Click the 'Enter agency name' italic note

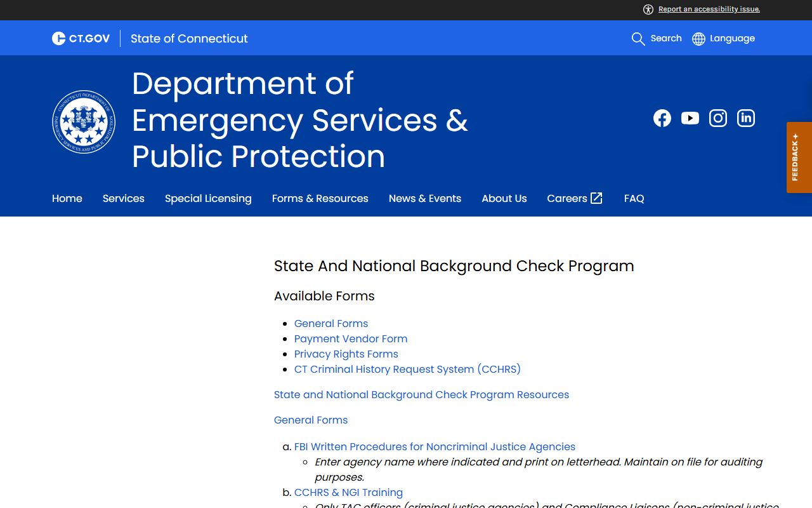[x=539, y=469]
